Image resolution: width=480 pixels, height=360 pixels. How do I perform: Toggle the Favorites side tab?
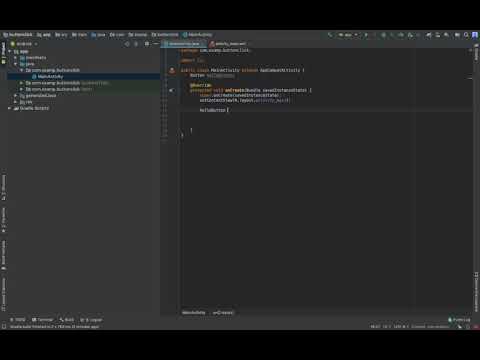point(3,220)
